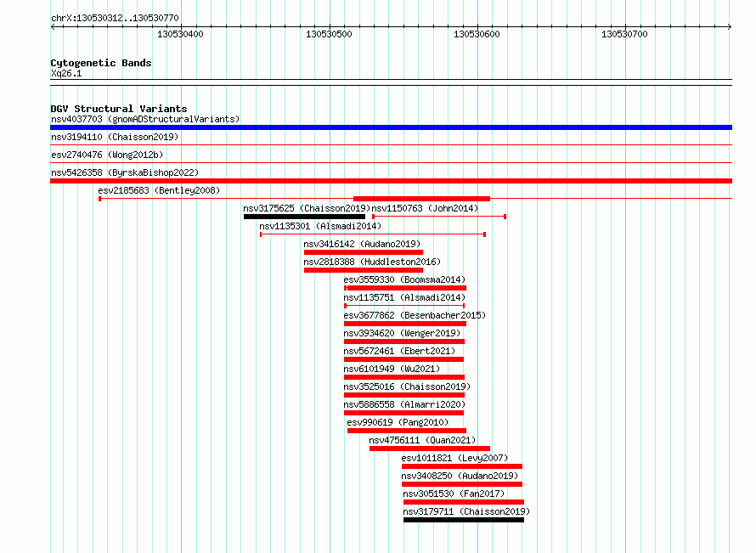Open nsv3051530 (Fan2017) variant label
The height and width of the screenshot is (553, 756).
[x=454, y=494]
